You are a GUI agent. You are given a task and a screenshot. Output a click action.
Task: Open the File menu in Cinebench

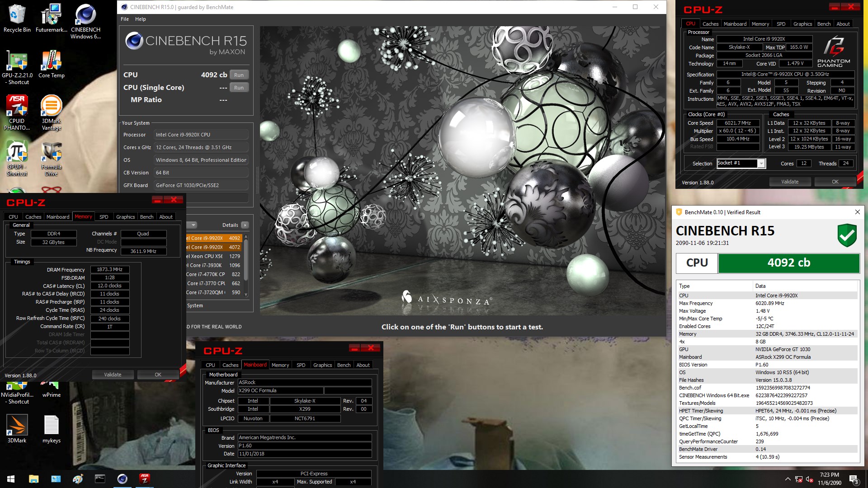[125, 19]
